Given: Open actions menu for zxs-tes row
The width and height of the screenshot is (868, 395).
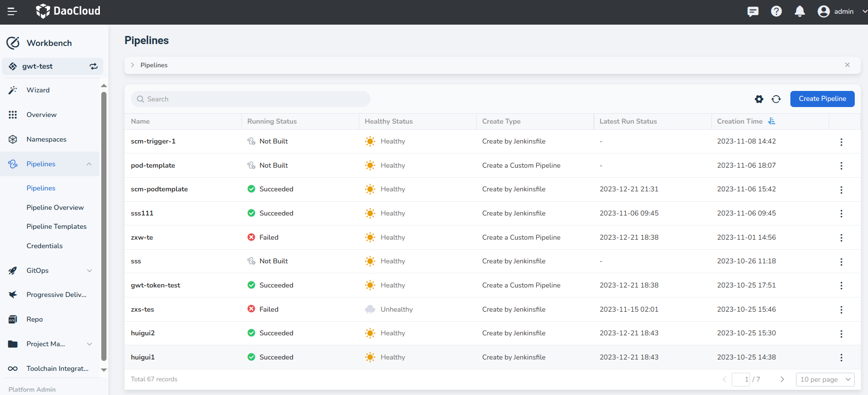Looking at the screenshot, I should (x=841, y=310).
